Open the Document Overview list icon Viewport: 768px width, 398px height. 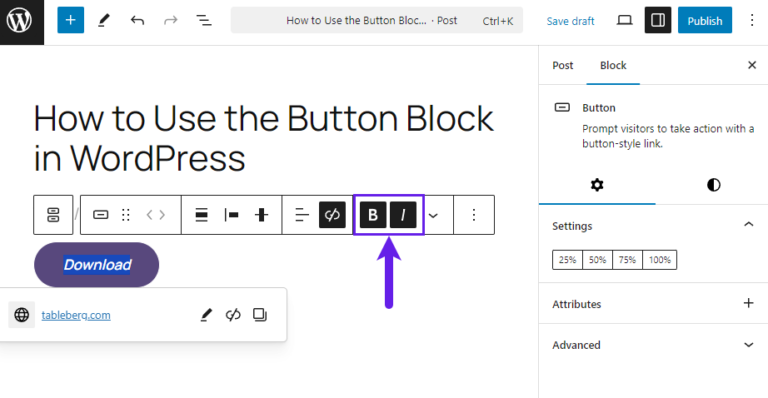204,20
